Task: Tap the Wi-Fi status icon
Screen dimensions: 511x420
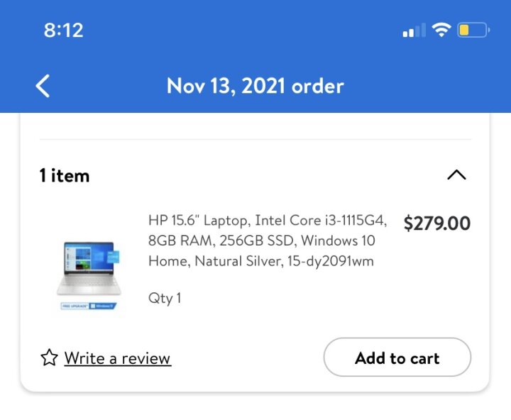Action: pyautogui.click(x=441, y=30)
